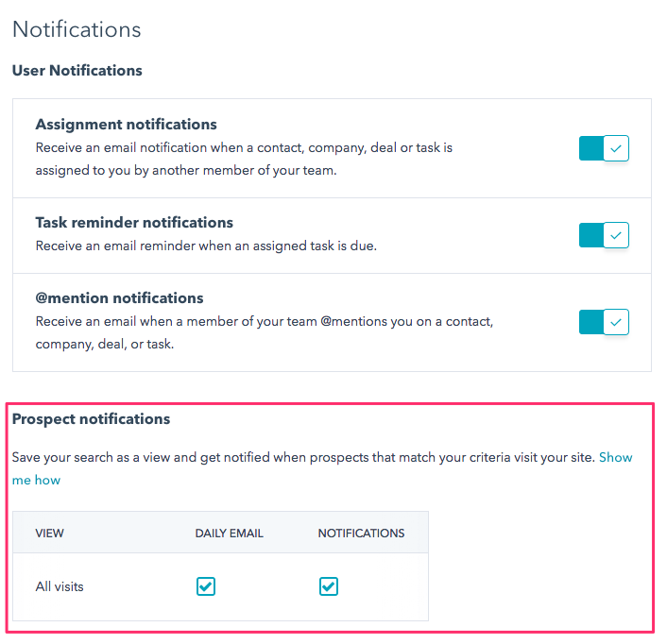667x644 pixels.
Task: Click the VIEW column header
Action: [50, 533]
